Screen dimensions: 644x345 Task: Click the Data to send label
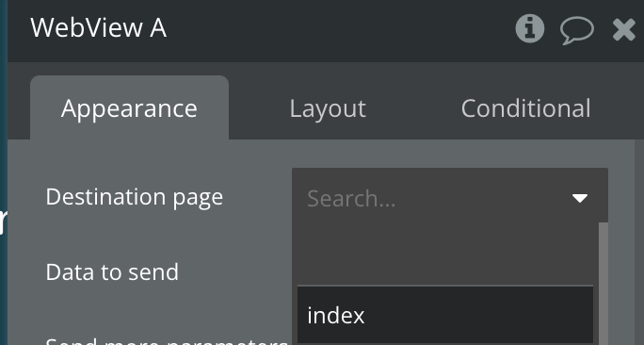pos(112,272)
